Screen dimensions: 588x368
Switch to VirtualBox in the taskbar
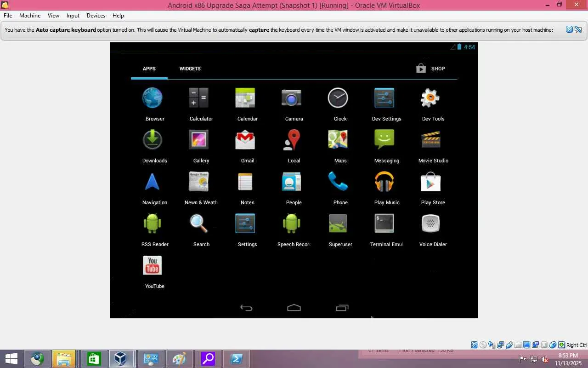(121, 359)
